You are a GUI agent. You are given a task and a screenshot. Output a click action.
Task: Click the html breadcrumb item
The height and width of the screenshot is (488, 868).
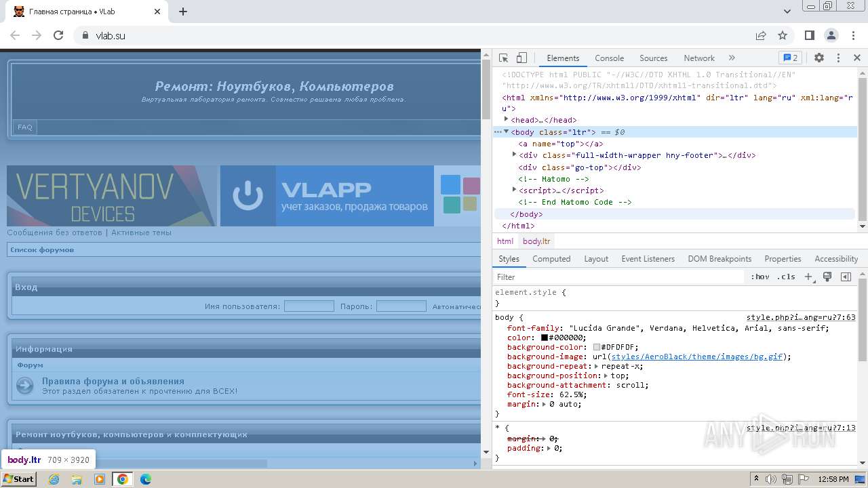[505, 241]
